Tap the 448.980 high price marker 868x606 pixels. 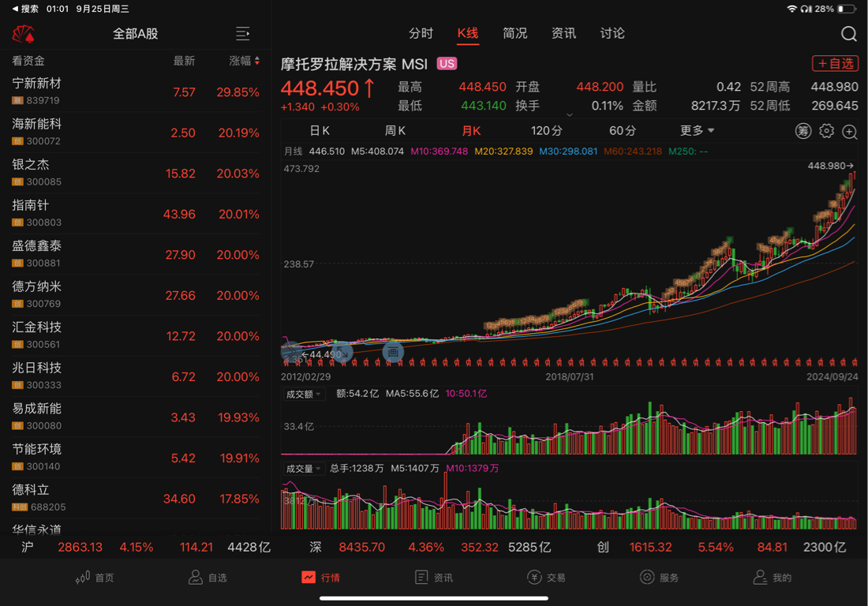click(x=830, y=166)
